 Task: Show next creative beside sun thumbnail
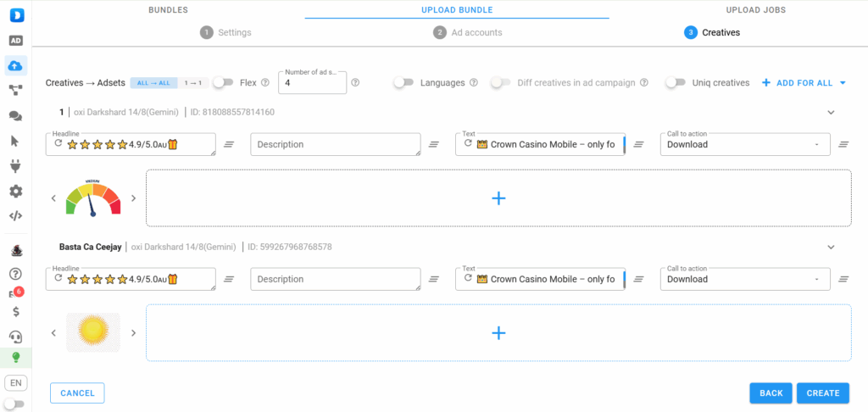click(133, 333)
